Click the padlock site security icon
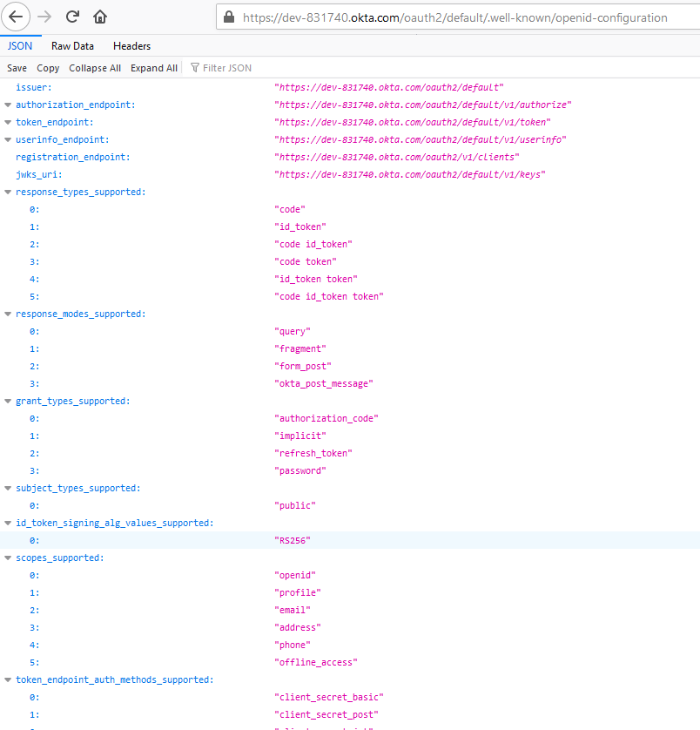Viewport: 700px width, 730px height. 228,17
